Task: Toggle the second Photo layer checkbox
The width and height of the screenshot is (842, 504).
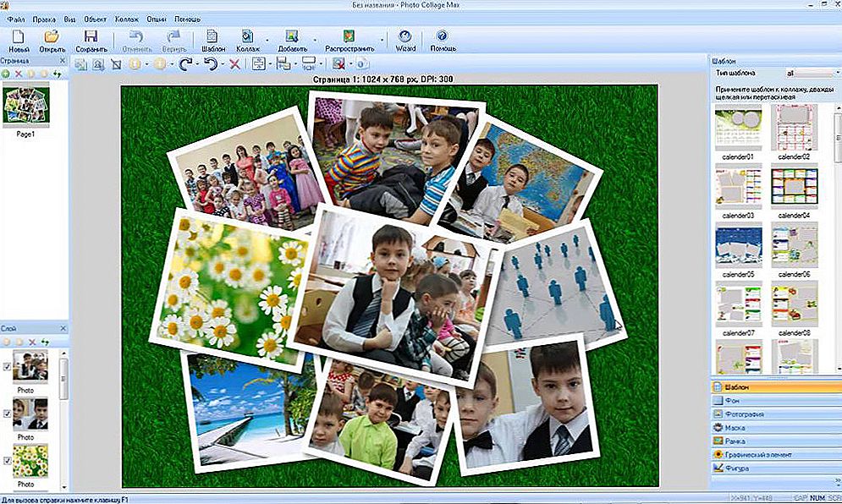Action: coord(8,414)
